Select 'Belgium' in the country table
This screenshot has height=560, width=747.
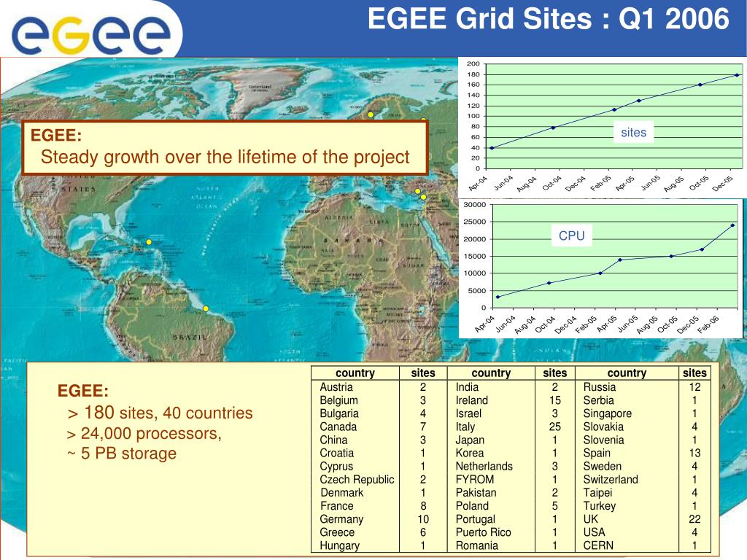tap(338, 400)
